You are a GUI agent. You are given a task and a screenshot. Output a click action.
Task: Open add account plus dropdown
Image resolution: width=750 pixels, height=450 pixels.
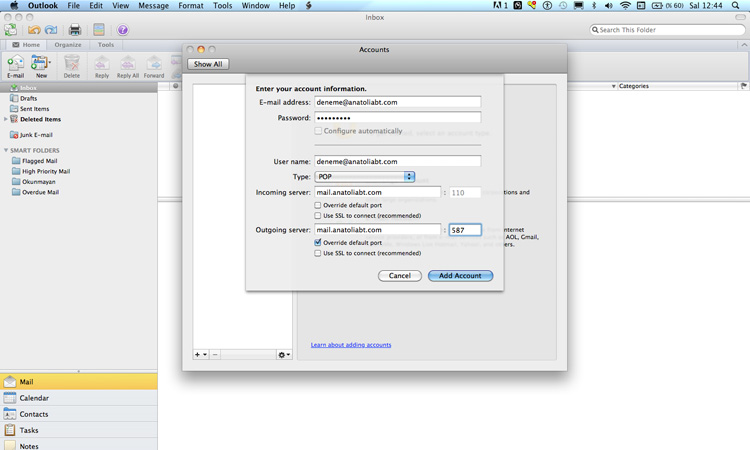click(201, 354)
